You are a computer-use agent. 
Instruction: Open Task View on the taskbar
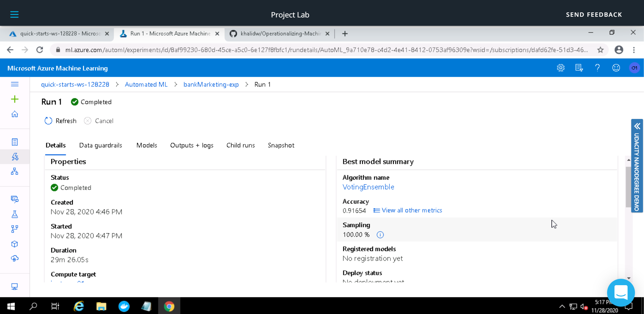pos(55,306)
